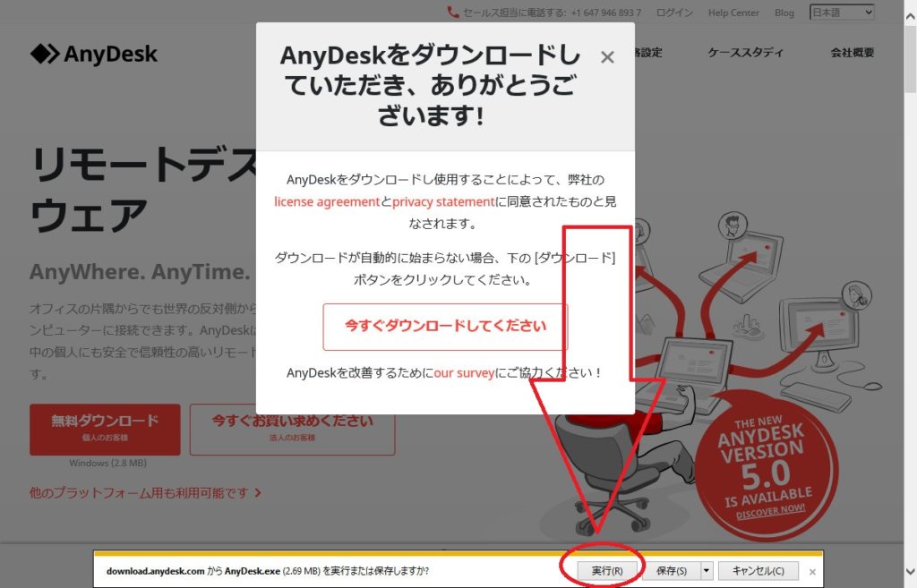Open the ログイン link
Screen dimensions: 917x588
674,13
